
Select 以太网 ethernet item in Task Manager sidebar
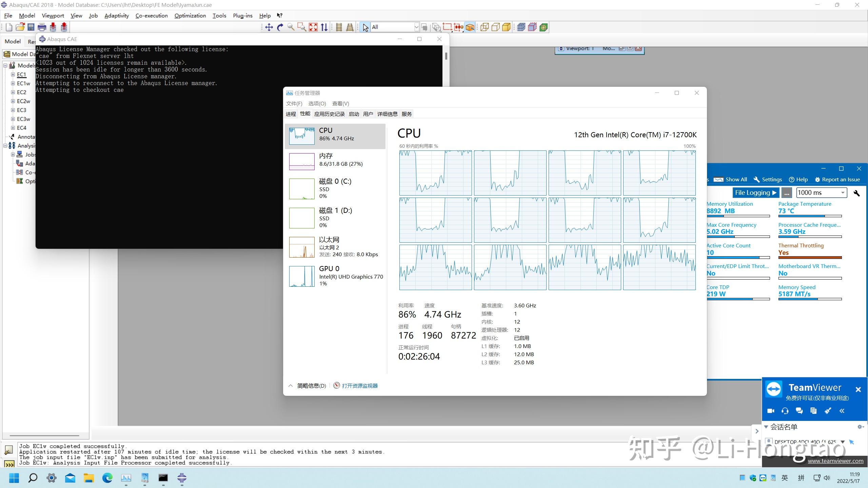click(335, 247)
